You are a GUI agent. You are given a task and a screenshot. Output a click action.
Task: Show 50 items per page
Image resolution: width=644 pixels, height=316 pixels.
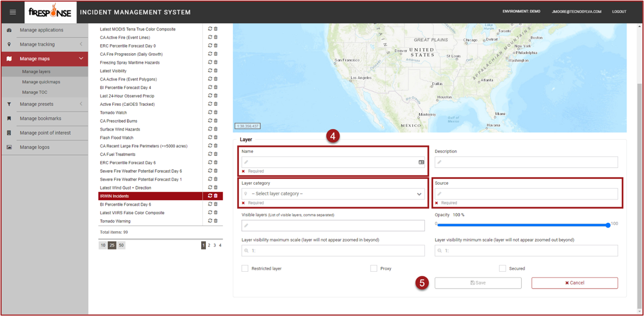click(121, 245)
